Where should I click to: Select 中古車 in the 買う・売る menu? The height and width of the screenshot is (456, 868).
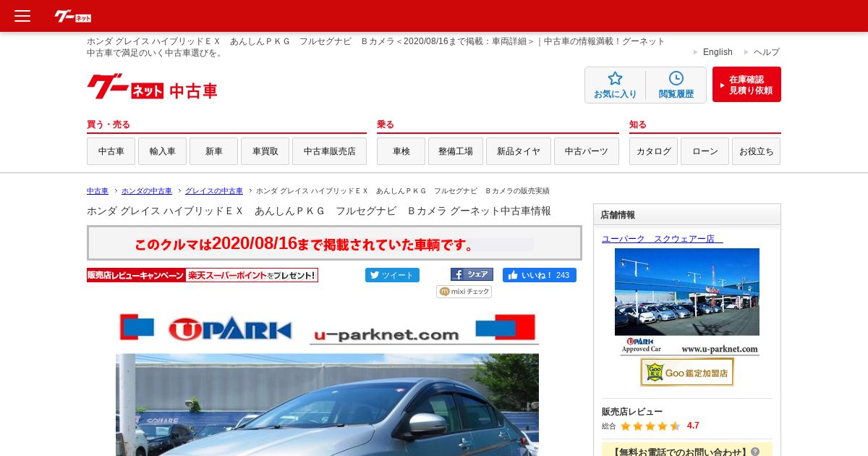tap(111, 151)
